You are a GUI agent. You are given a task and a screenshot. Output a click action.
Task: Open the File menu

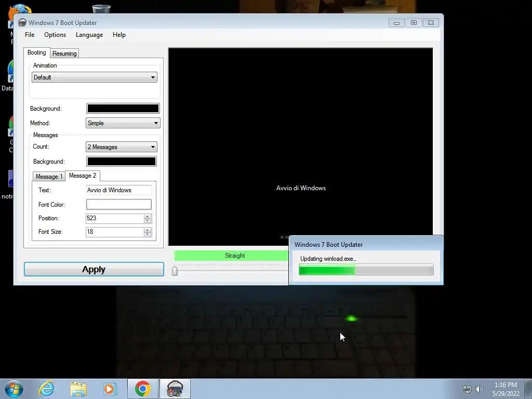click(30, 35)
